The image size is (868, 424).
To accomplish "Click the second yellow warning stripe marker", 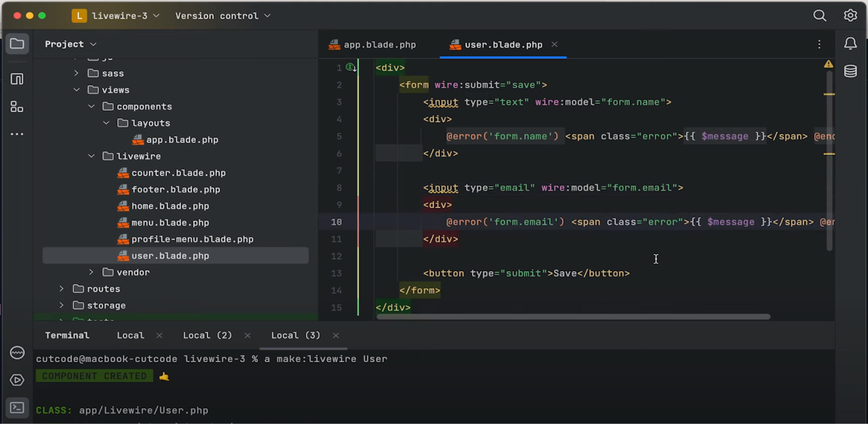I will point(829,154).
